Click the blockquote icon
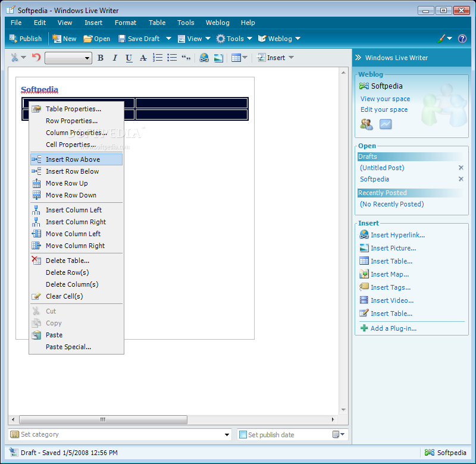The height and width of the screenshot is (464, 476). coord(186,58)
